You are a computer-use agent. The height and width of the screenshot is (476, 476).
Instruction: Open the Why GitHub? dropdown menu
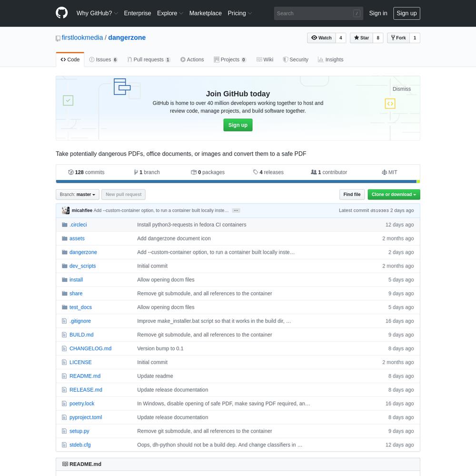click(97, 13)
